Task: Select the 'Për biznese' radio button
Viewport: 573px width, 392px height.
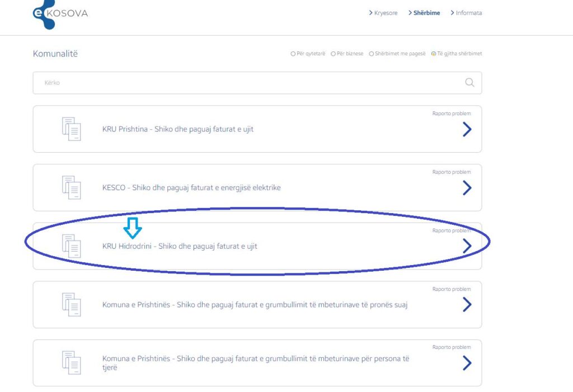Action: click(333, 54)
